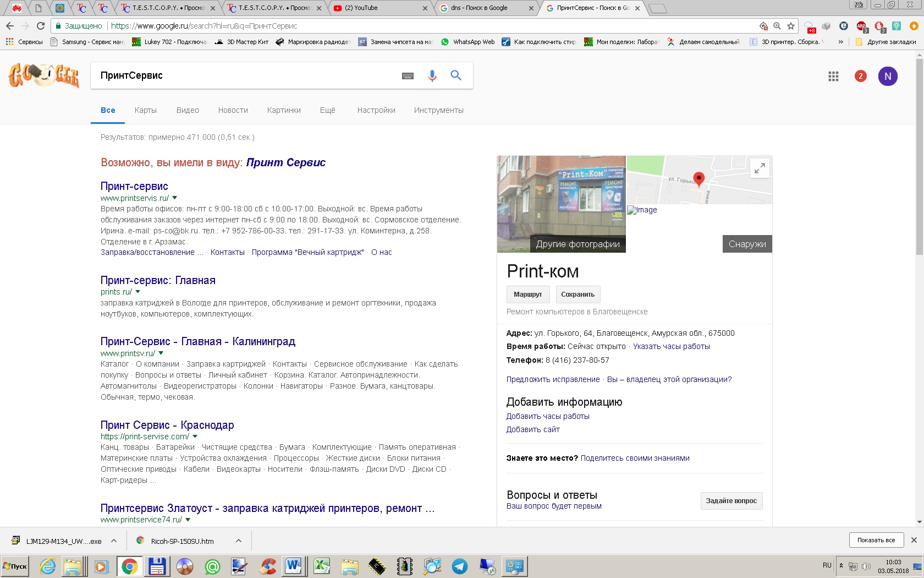Open download options for Ricoh-SP-150SU.htm

click(x=239, y=541)
